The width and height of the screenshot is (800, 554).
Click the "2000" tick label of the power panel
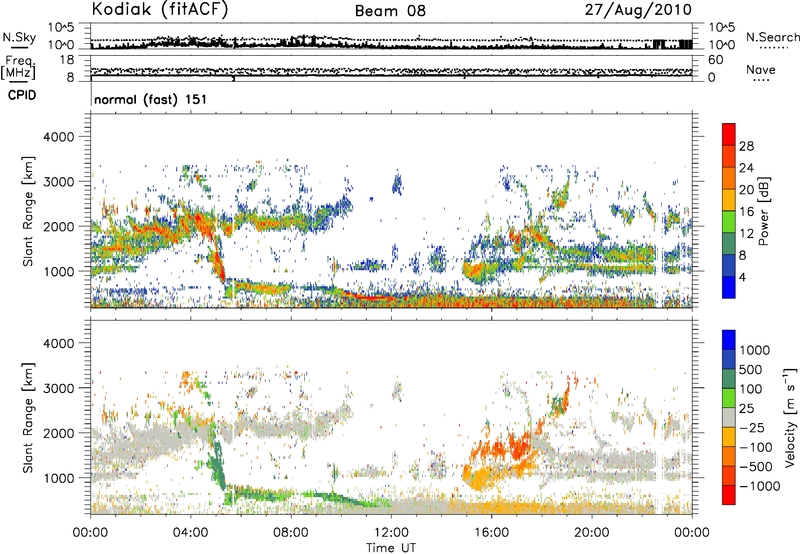click(x=59, y=226)
